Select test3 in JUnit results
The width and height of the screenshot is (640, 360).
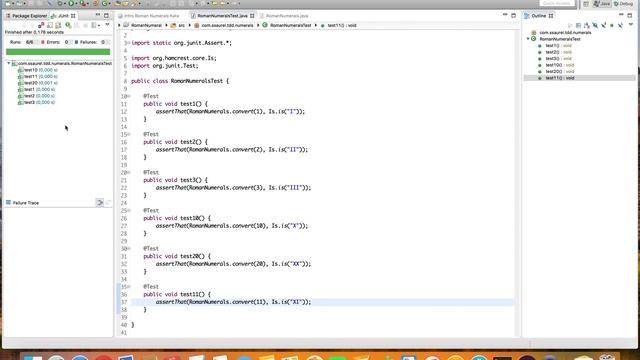coord(36,102)
